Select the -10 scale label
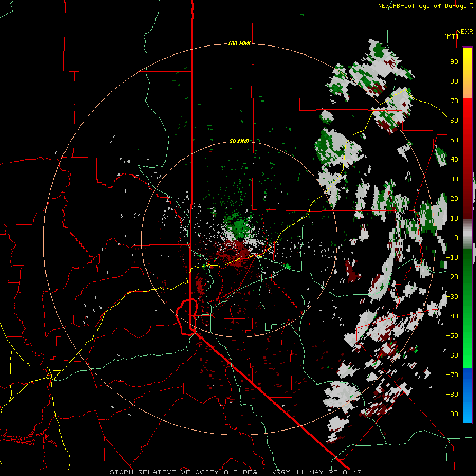 click(x=452, y=258)
